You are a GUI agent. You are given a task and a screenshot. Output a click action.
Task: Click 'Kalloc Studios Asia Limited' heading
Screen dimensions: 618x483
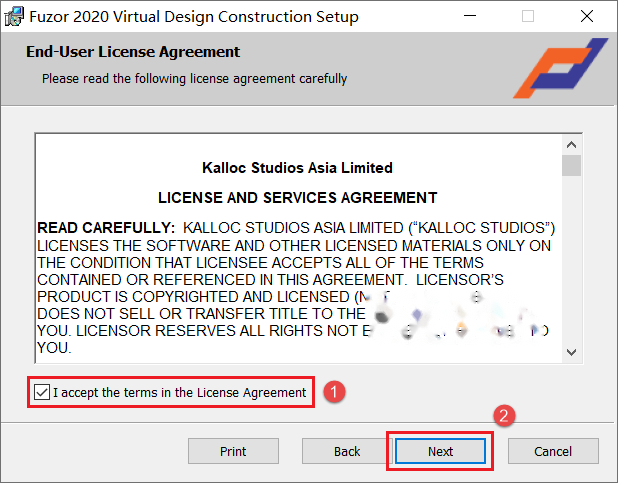click(x=297, y=168)
